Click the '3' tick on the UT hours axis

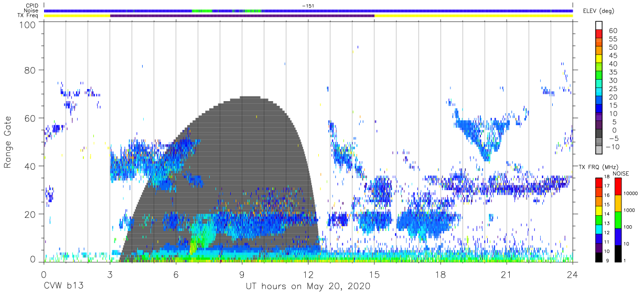110,275
